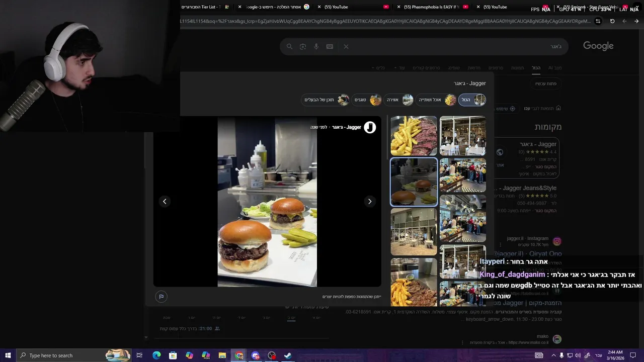Filter photos by תוכן של הבעלים chip
The height and width of the screenshot is (362, 644).
point(326,100)
